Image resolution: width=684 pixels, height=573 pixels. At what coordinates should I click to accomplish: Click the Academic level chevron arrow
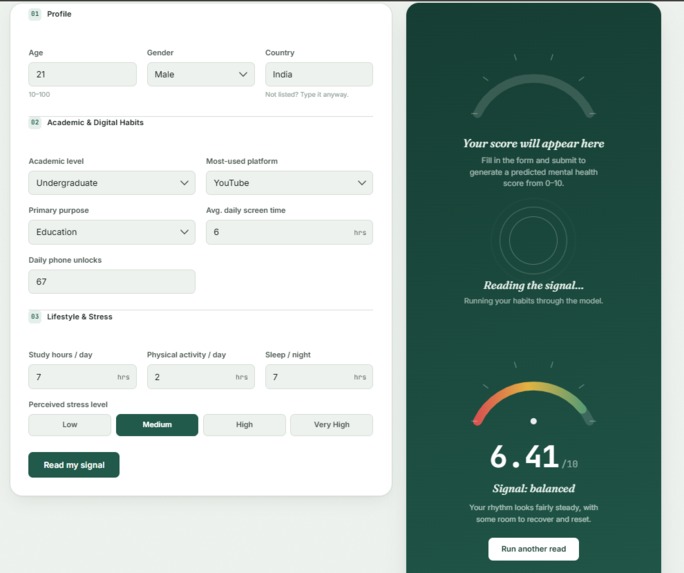[x=185, y=183]
